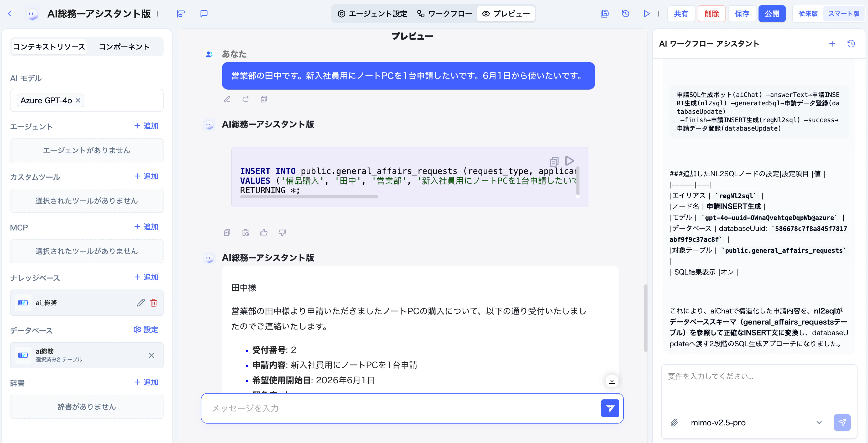The image size is (868, 443).
Task: Execute SQL with code block play icon
Action: [x=570, y=161]
